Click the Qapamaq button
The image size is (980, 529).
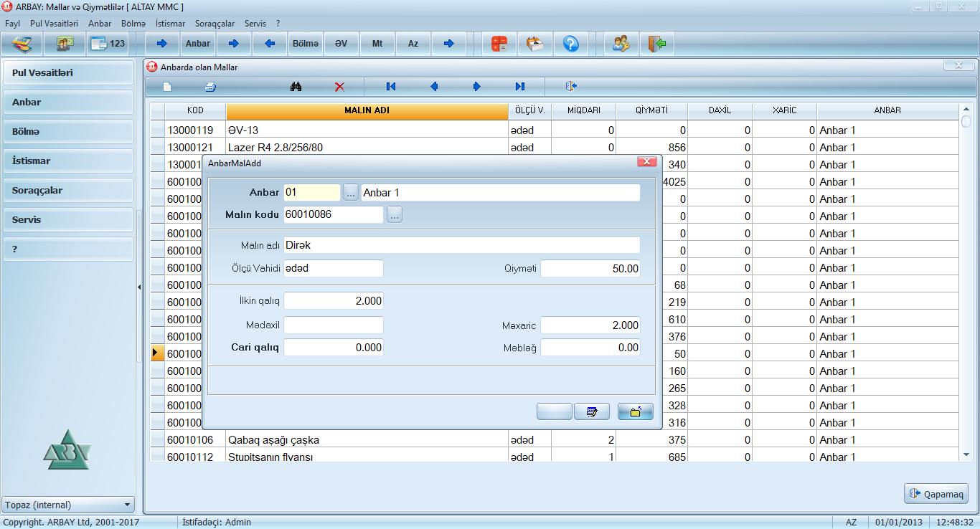[x=936, y=494]
